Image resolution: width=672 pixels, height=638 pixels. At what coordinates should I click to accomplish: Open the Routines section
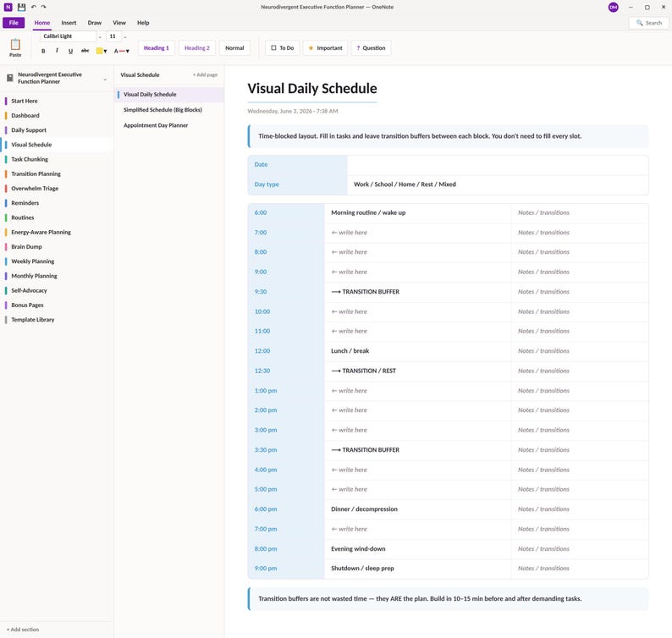pyautogui.click(x=57, y=217)
